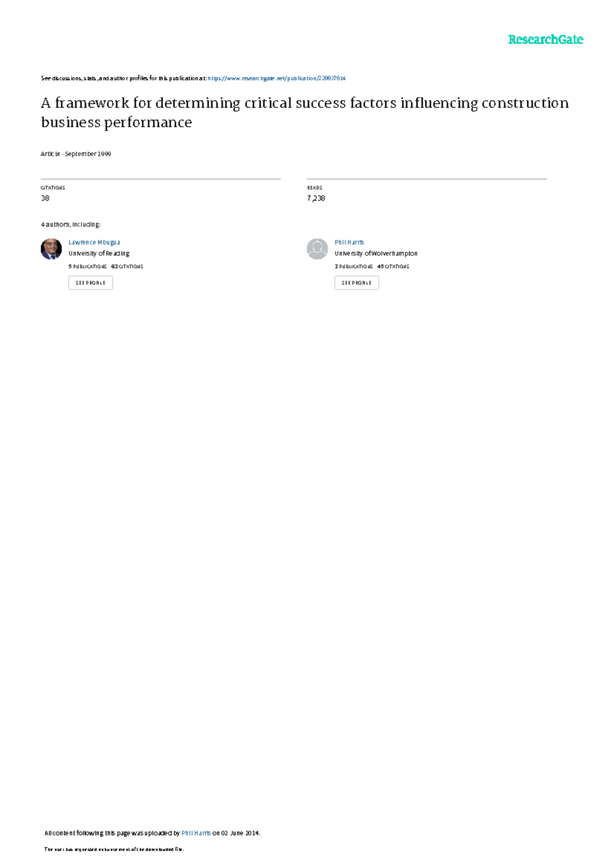Click the reads count of 7,238

click(x=316, y=198)
